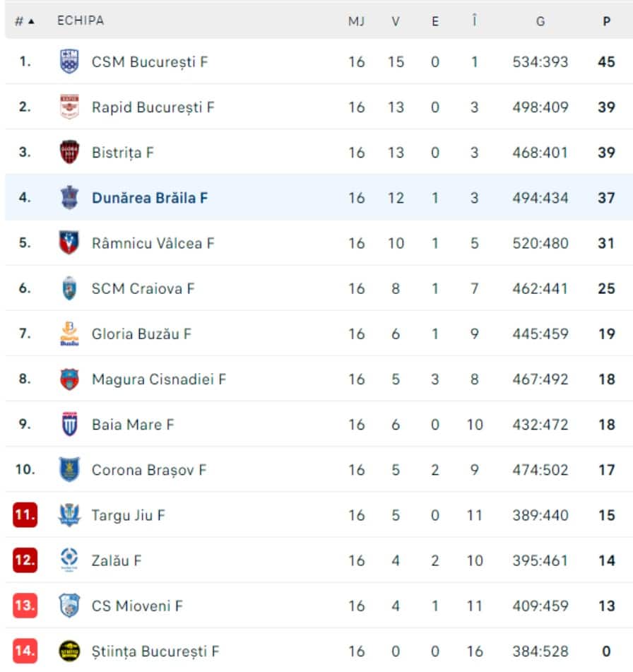Click the Știința București F round logo
The height and width of the screenshot is (672, 633).
pyautogui.click(x=69, y=651)
